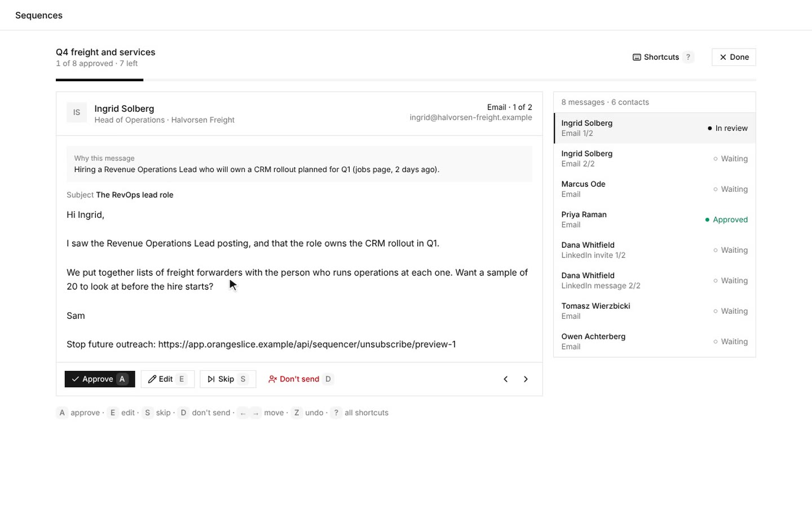Click the right arrow key hint in footer
Screen dimensions: 812x508
click(x=256, y=413)
